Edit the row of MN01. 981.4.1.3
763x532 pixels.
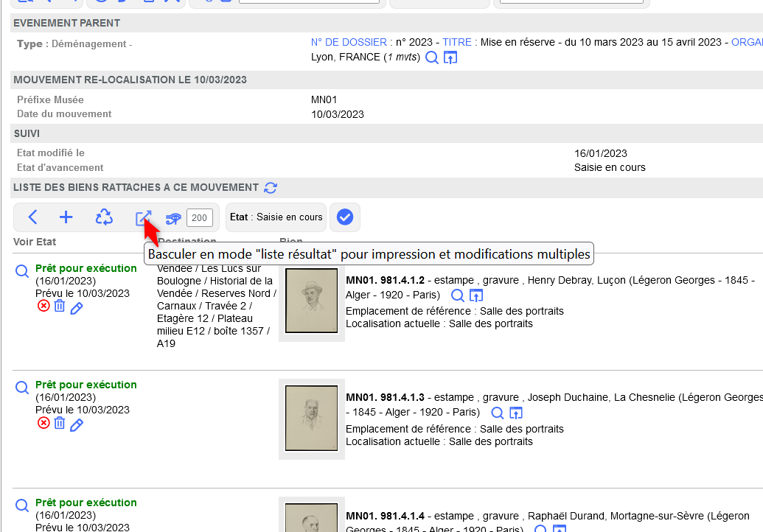(77, 425)
